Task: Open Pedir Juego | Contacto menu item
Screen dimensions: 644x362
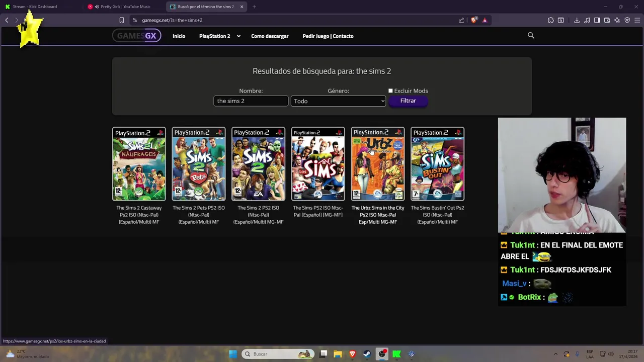Action: [328, 36]
